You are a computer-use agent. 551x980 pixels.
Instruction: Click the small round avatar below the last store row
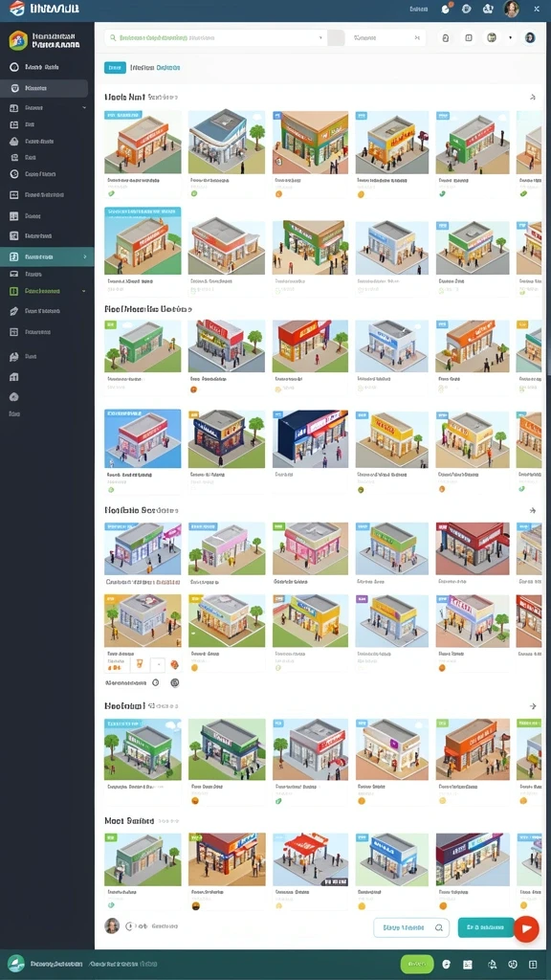click(x=112, y=925)
